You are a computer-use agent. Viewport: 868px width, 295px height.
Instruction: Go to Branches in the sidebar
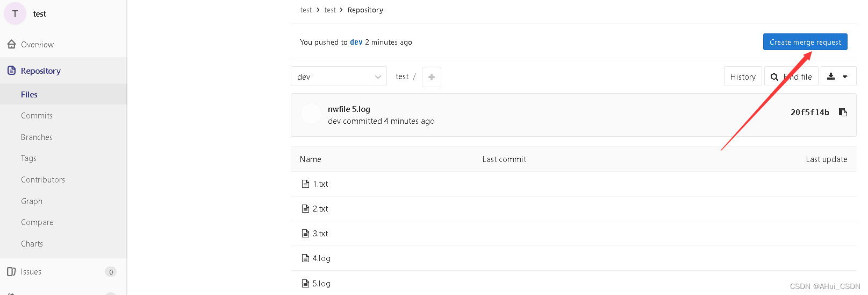[x=37, y=137]
